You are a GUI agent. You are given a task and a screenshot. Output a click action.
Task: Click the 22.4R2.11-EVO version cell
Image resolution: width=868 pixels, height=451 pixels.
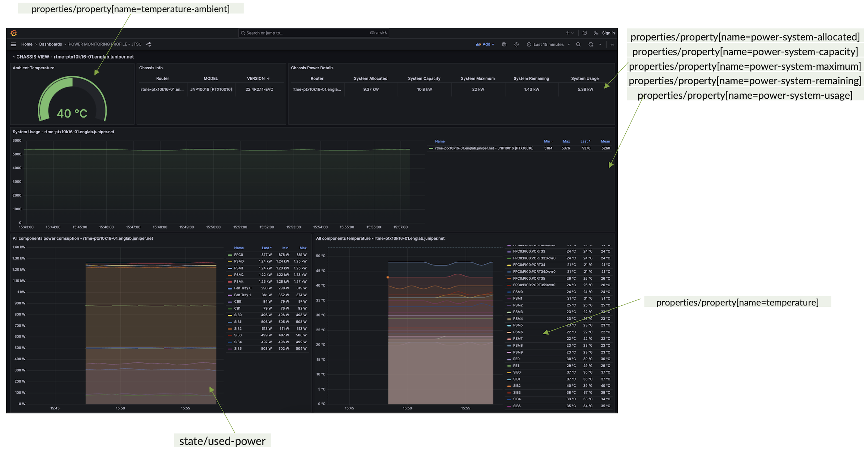click(259, 90)
